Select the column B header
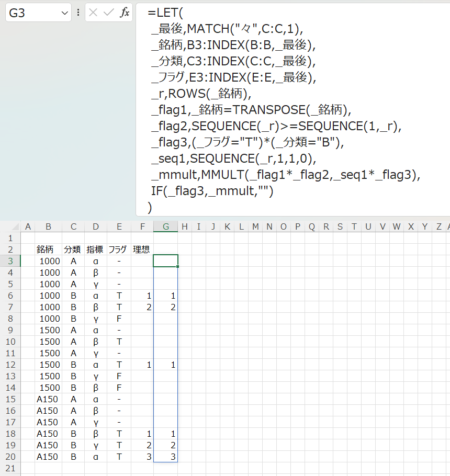Screen dimensions: 450x476 [49, 226]
